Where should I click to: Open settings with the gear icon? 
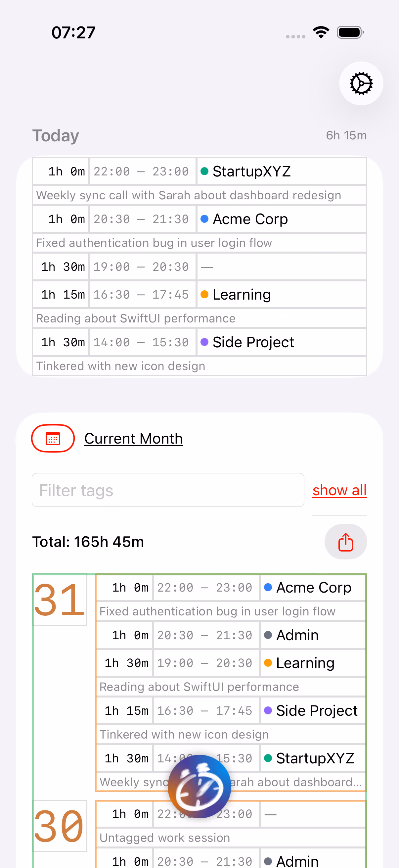click(x=361, y=83)
